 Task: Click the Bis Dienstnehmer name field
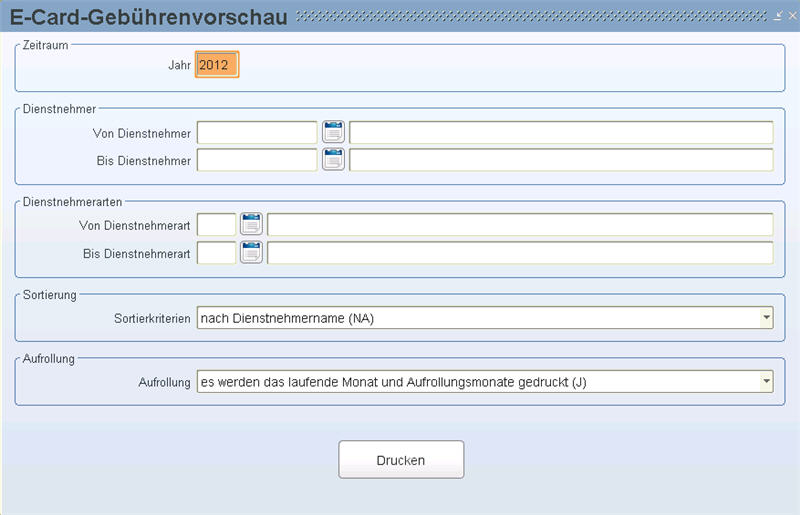point(561,160)
